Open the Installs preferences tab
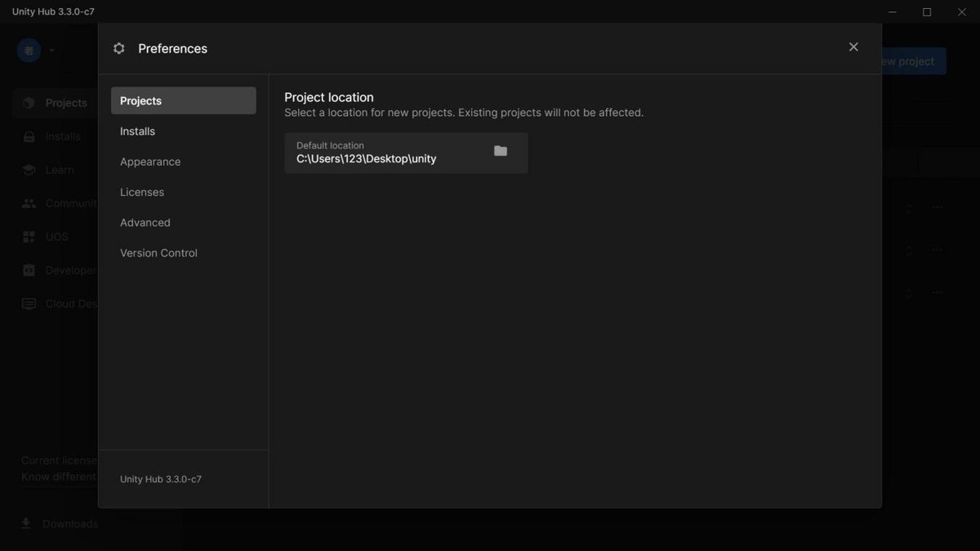Viewport: 980px width, 551px height. 184,131
